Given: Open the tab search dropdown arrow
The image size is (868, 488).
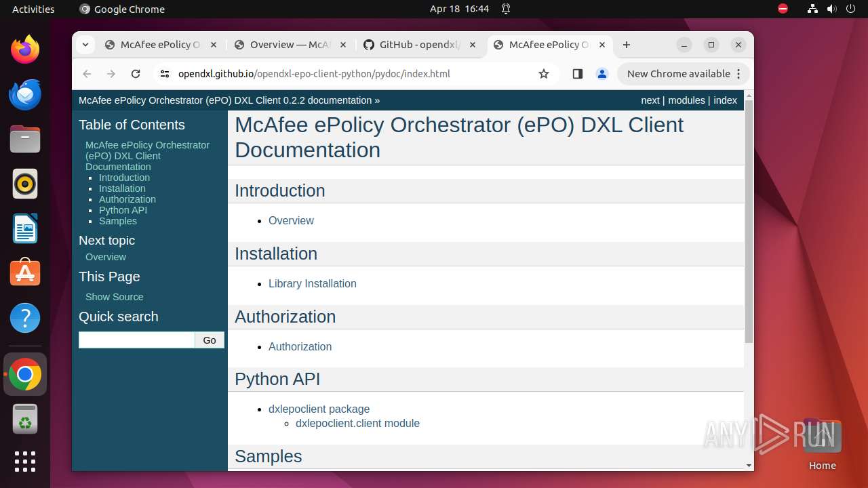Looking at the screenshot, I should click(85, 45).
